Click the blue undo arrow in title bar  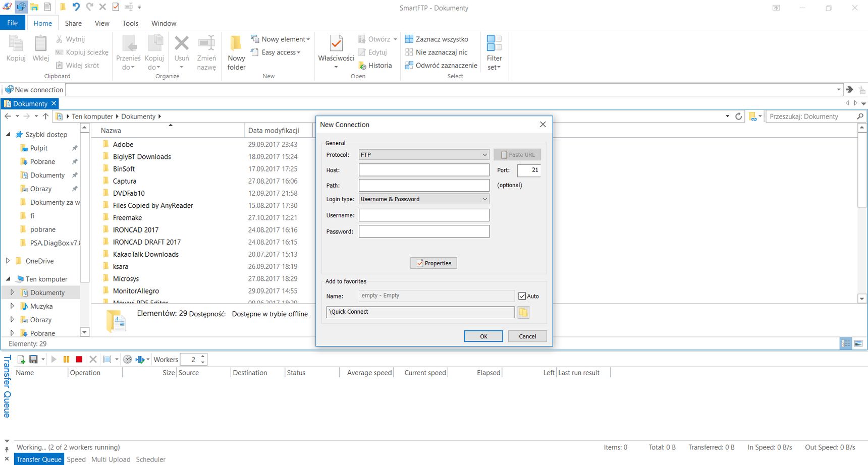[76, 7]
